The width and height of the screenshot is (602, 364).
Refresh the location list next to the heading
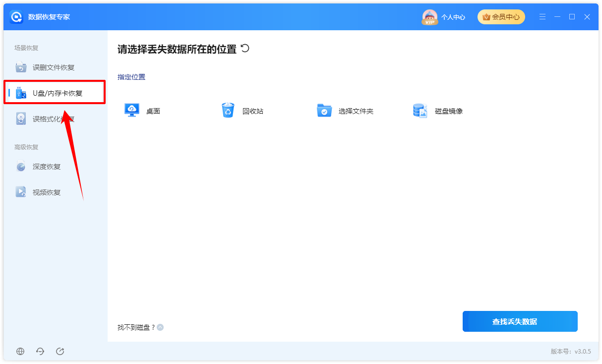245,48
